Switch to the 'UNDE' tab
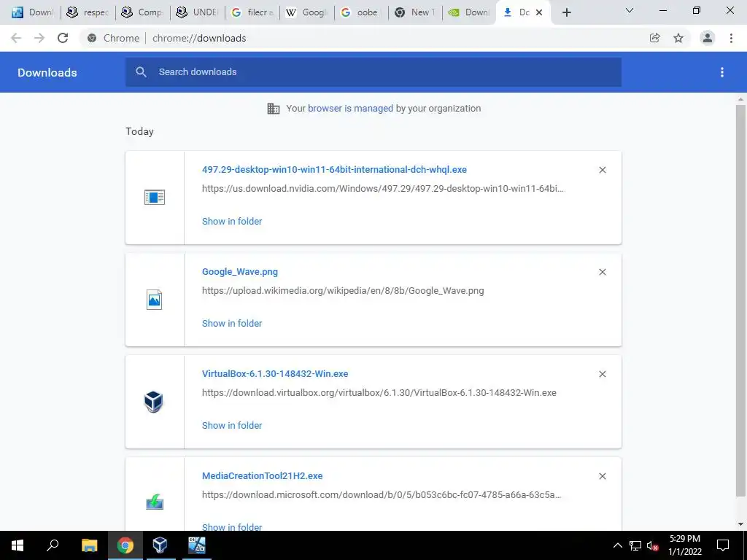Viewport: 747px width, 560px height. pos(197,13)
